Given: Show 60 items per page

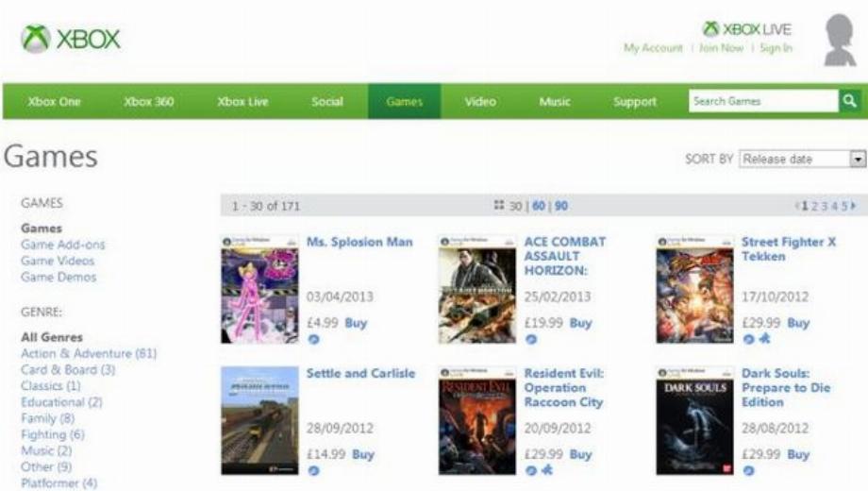Looking at the screenshot, I should 539,206.
